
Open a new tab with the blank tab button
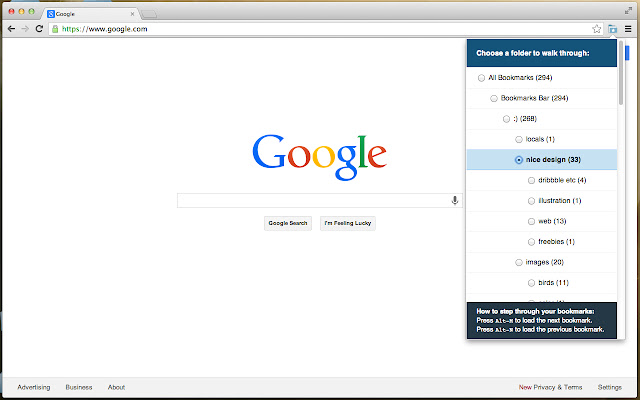(x=149, y=14)
